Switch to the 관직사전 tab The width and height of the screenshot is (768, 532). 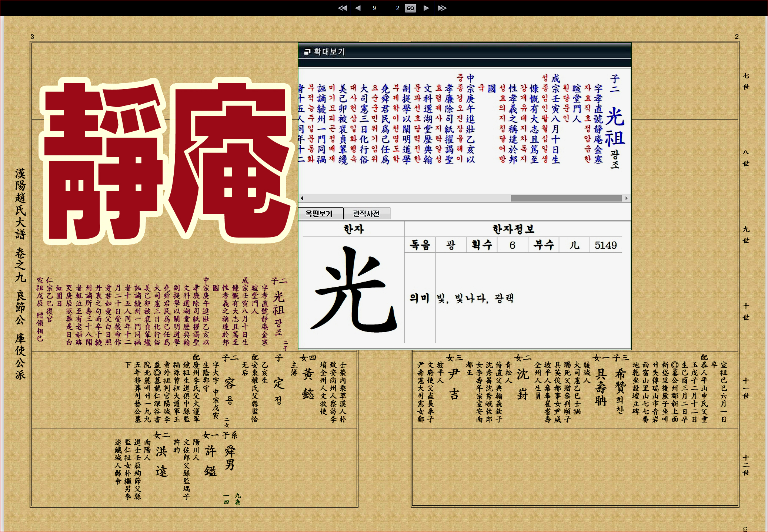click(x=367, y=213)
